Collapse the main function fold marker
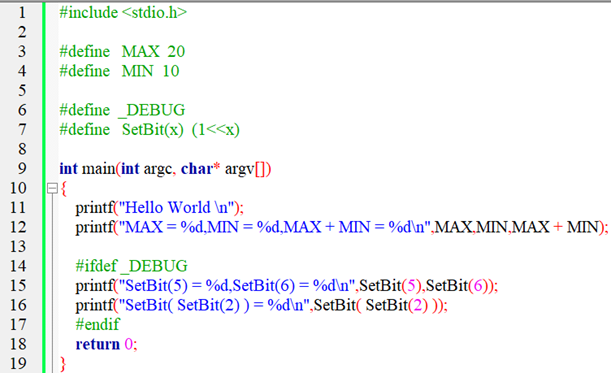 pyautogui.click(x=52, y=189)
